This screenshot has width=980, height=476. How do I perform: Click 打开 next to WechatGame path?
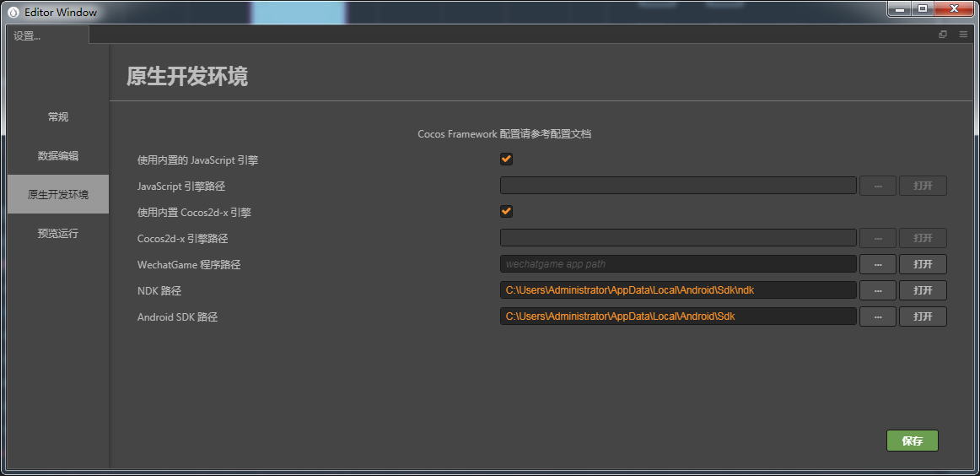click(923, 264)
